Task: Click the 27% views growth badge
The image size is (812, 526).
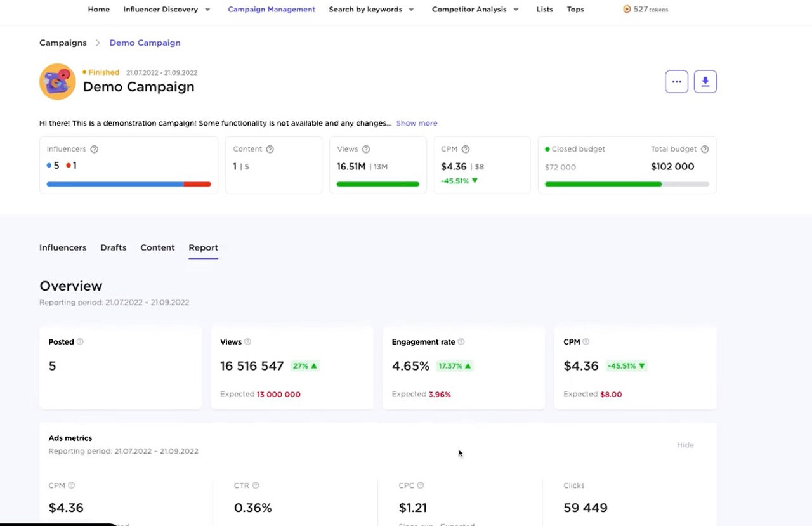Action: (x=304, y=366)
